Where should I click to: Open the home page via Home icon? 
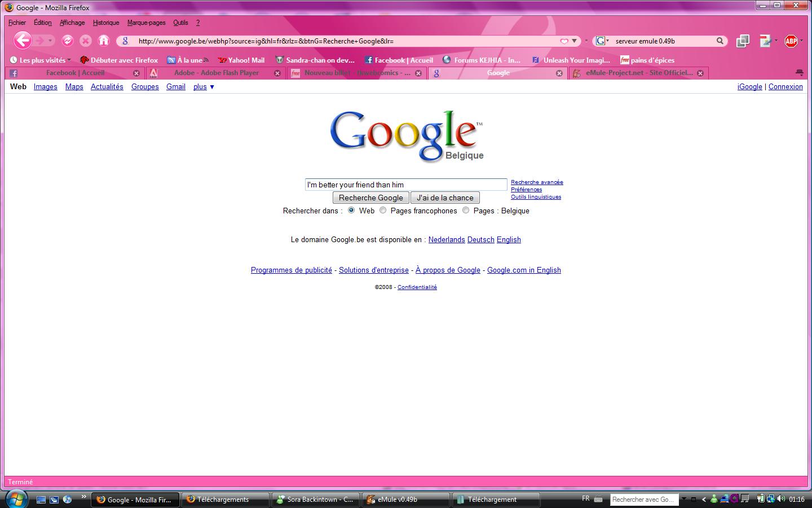pyautogui.click(x=104, y=41)
